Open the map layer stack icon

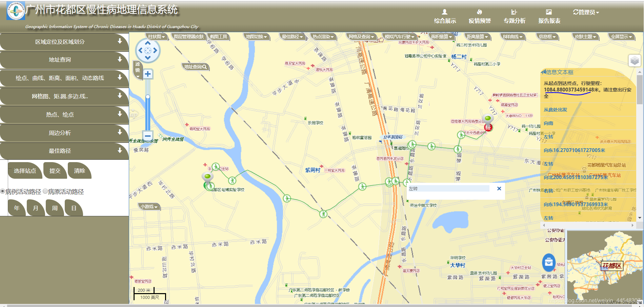click(x=635, y=61)
